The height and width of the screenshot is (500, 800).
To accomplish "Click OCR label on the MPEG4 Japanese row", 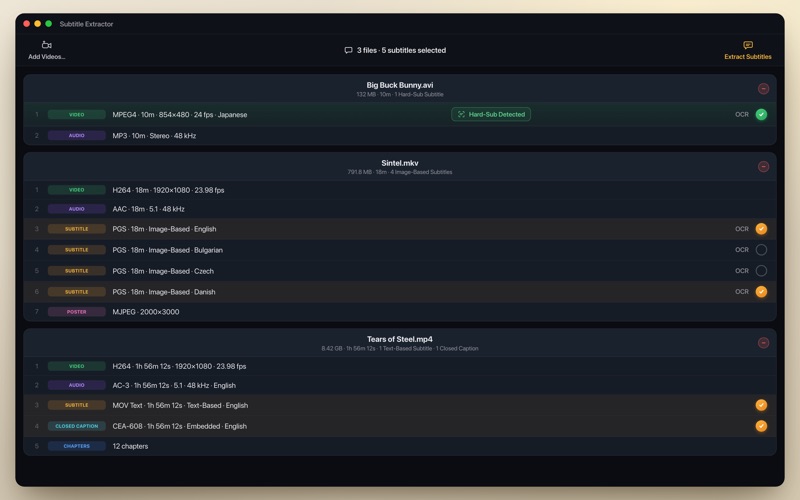I will tap(742, 114).
